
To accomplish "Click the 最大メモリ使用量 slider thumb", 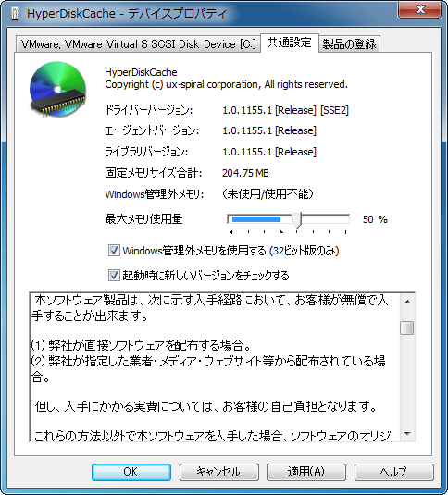I will click(297, 220).
